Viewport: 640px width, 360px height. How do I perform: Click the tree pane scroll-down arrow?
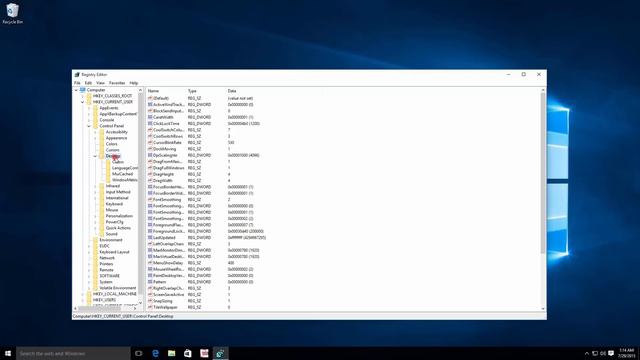(140, 303)
